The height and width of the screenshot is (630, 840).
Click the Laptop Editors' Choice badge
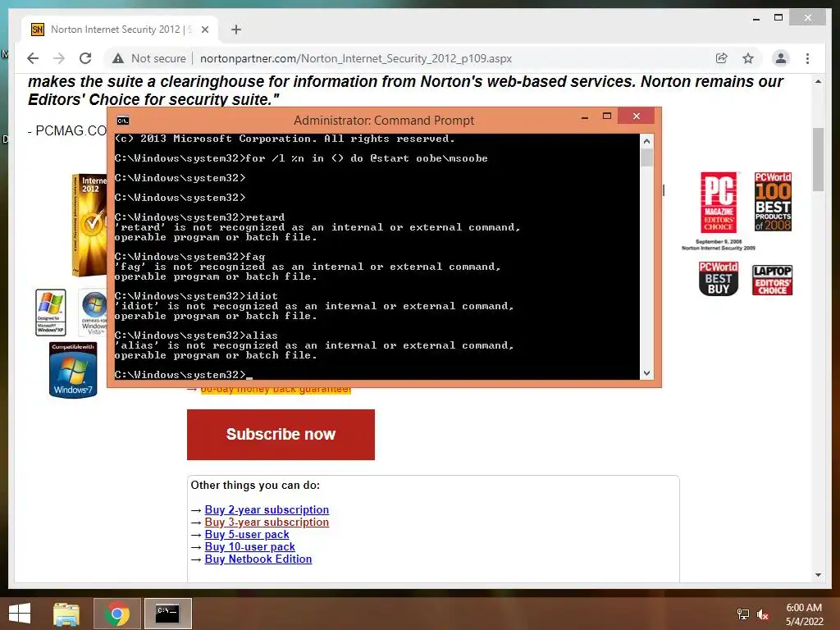(772, 280)
